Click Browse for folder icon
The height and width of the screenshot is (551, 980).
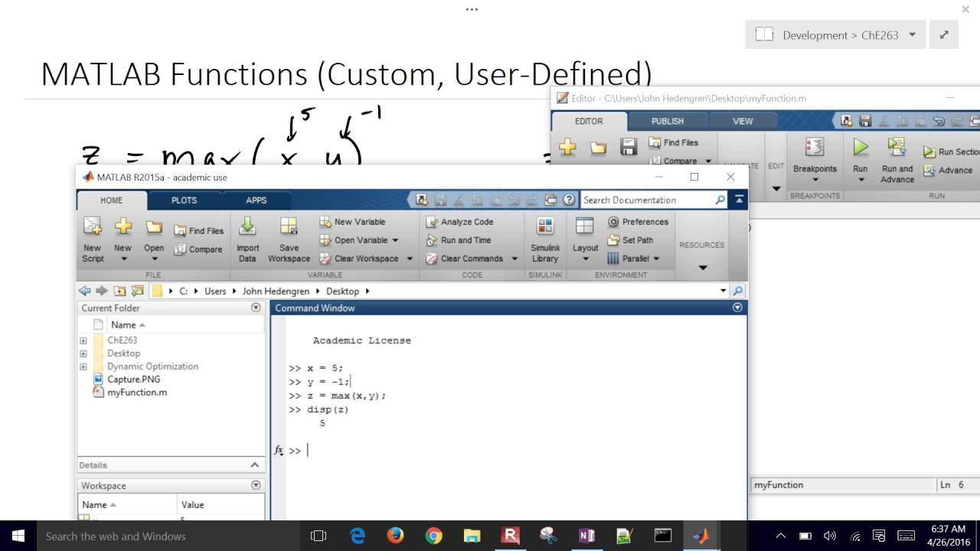(137, 291)
